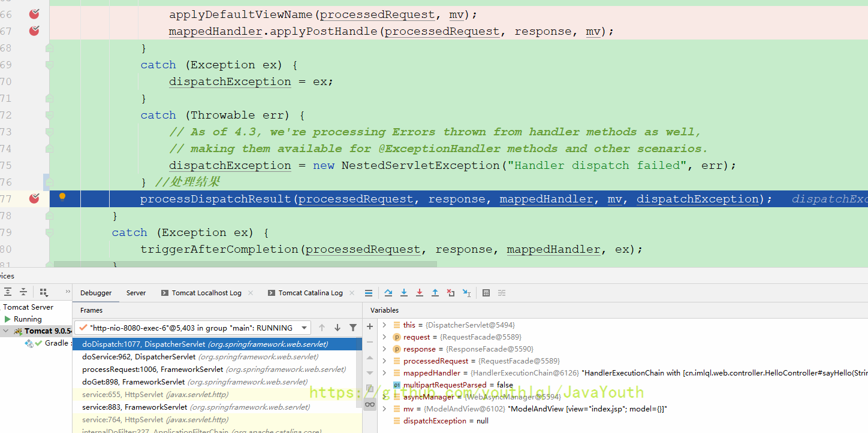Toggle breakpoint on applyPostHandle line

pyautogui.click(x=34, y=31)
